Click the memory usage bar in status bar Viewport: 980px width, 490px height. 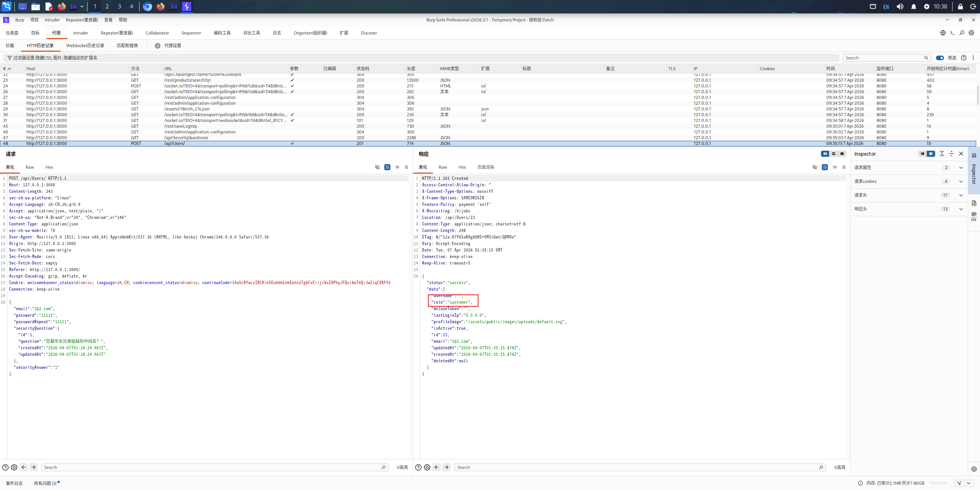(x=938, y=483)
